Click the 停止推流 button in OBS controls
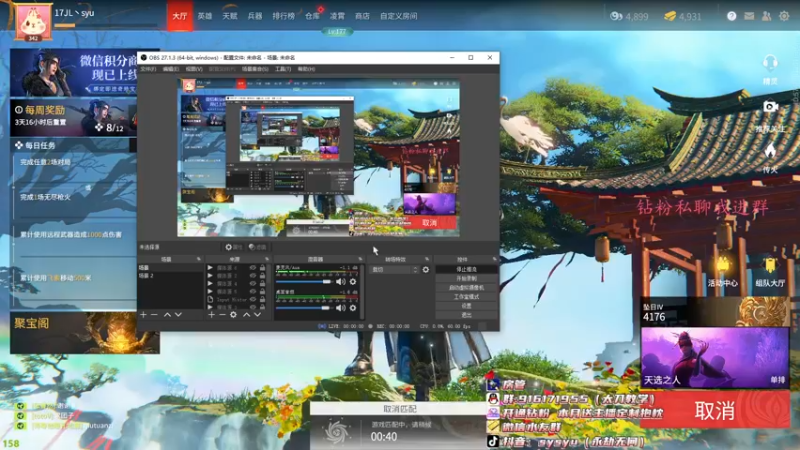Image resolution: width=800 pixels, height=450 pixels. tap(466, 269)
